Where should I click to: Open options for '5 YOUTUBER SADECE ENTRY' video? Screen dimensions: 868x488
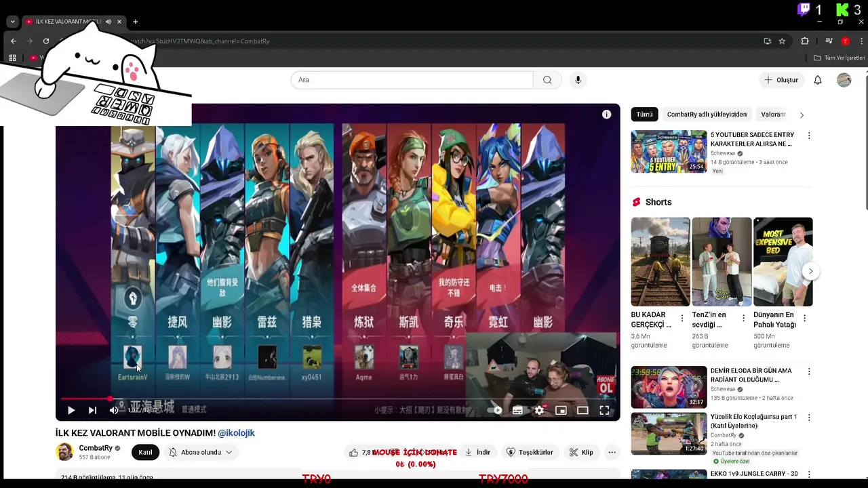click(x=809, y=136)
